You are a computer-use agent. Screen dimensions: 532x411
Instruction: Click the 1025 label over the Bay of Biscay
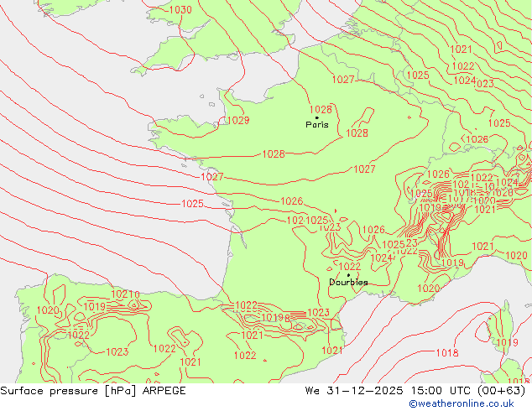tap(192, 204)
